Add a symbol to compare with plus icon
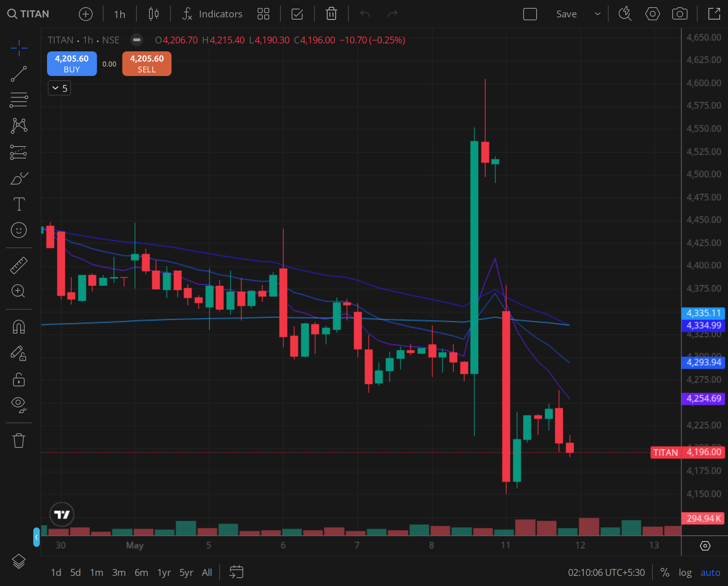This screenshot has height=586, width=728. pyautogui.click(x=86, y=14)
